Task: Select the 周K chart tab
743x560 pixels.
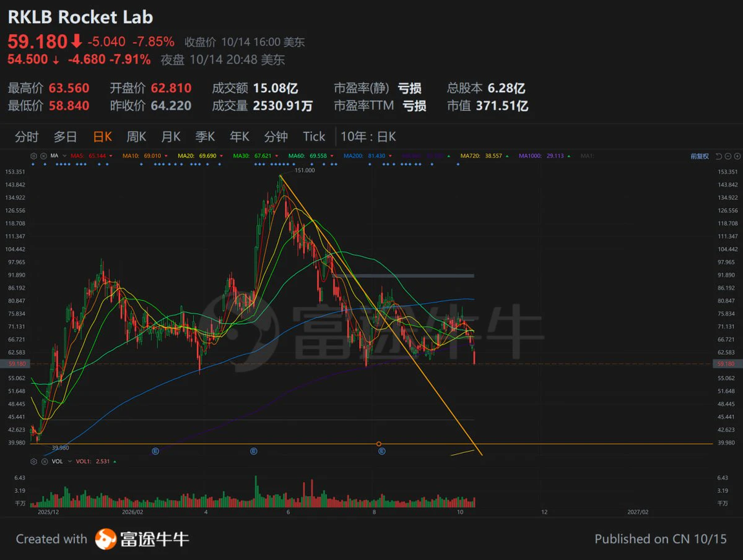Action: pyautogui.click(x=136, y=137)
